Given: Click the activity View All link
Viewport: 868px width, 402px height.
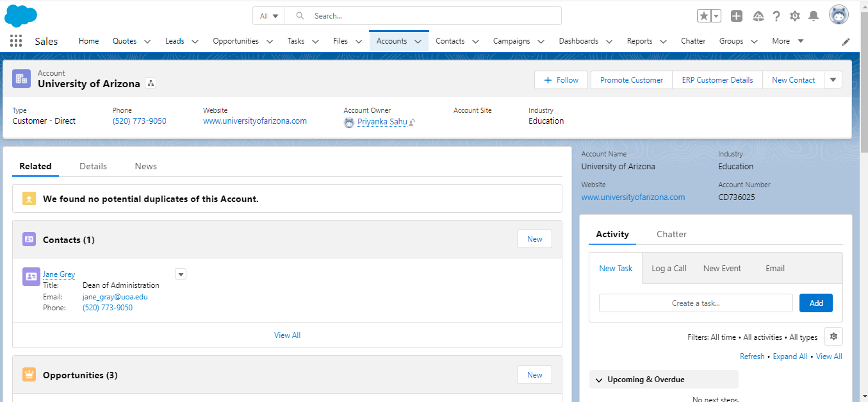Looking at the screenshot, I should coord(829,356).
